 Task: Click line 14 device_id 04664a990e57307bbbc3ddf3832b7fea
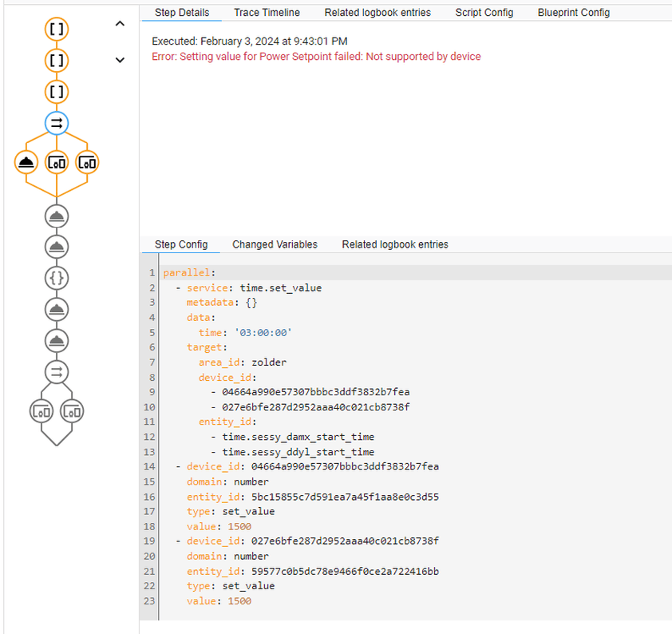[312, 466]
